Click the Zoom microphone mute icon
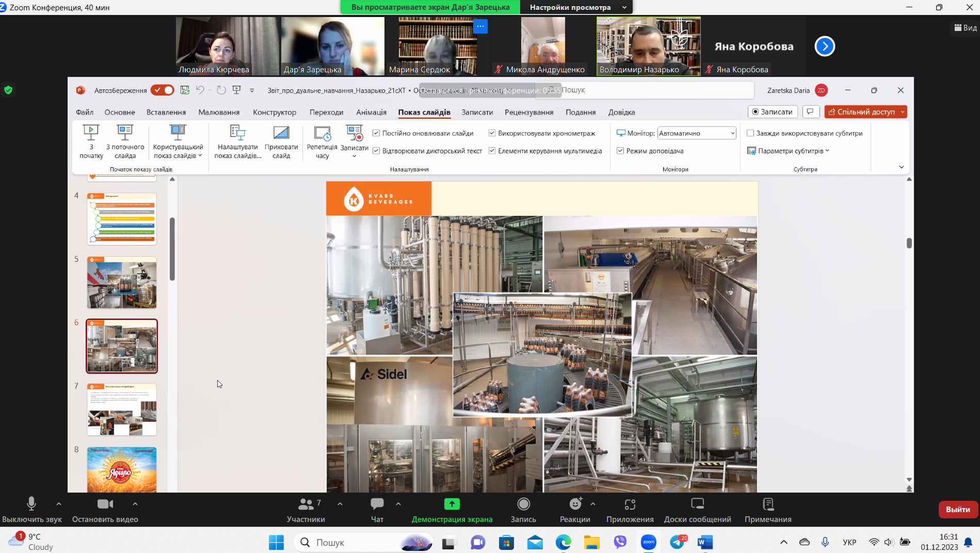This screenshot has height=553, width=980. (31, 503)
